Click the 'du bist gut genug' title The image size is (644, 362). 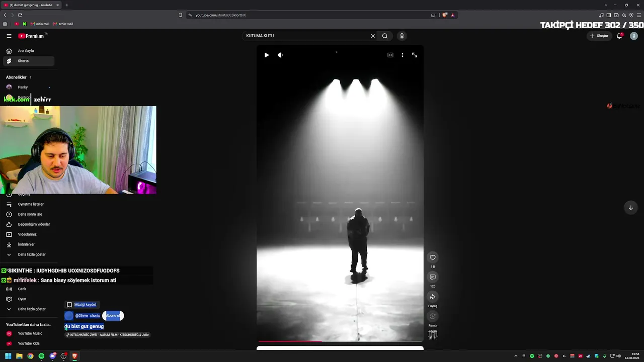84,326
